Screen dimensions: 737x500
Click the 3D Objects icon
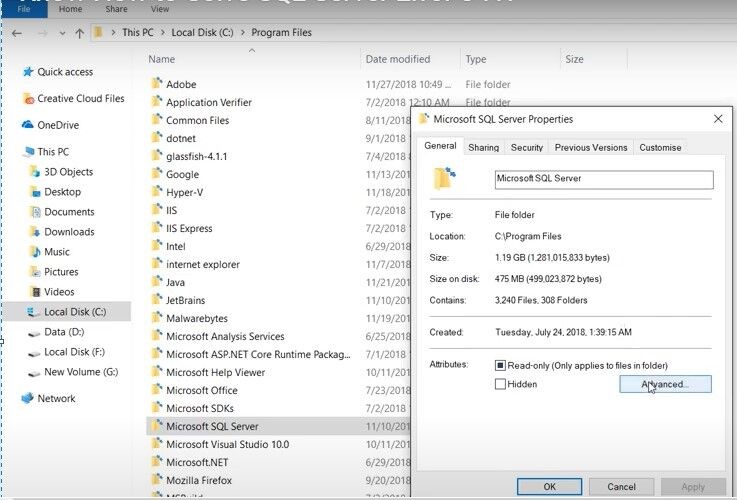pyautogui.click(x=35, y=172)
